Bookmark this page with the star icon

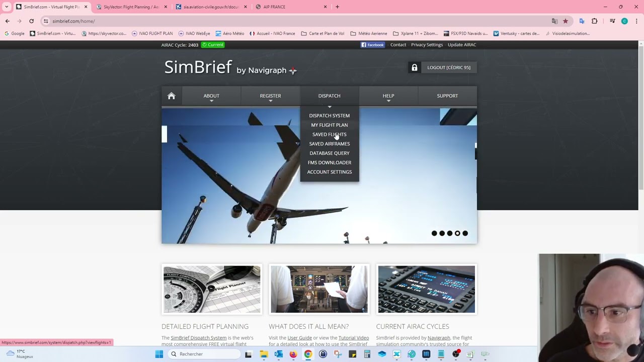click(566, 21)
